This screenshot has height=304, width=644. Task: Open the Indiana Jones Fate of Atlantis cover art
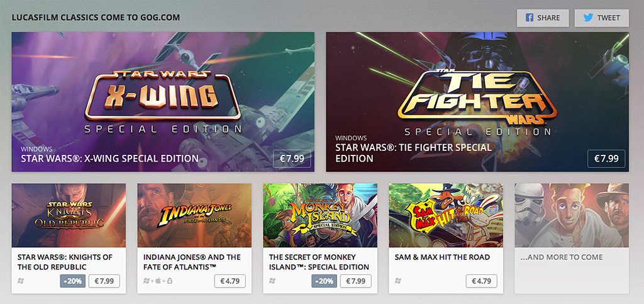pos(194,215)
